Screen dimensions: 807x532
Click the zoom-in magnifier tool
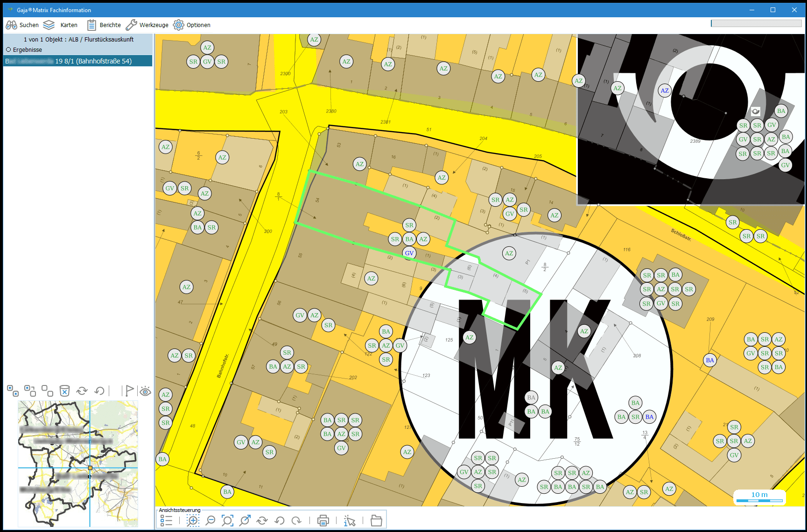pyautogui.click(x=193, y=520)
